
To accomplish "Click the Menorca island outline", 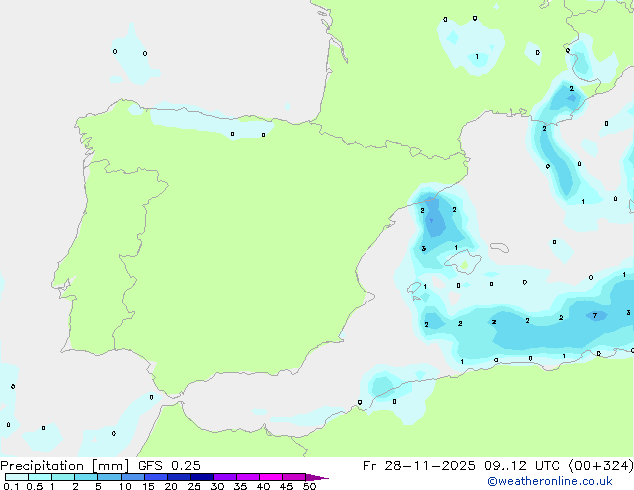I will tap(499, 247).
